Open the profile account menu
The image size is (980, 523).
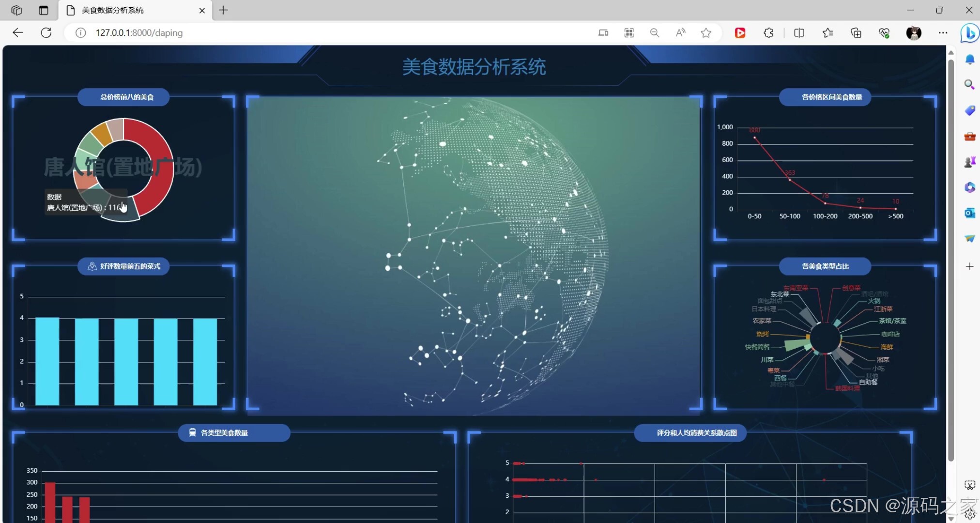pos(914,33)
